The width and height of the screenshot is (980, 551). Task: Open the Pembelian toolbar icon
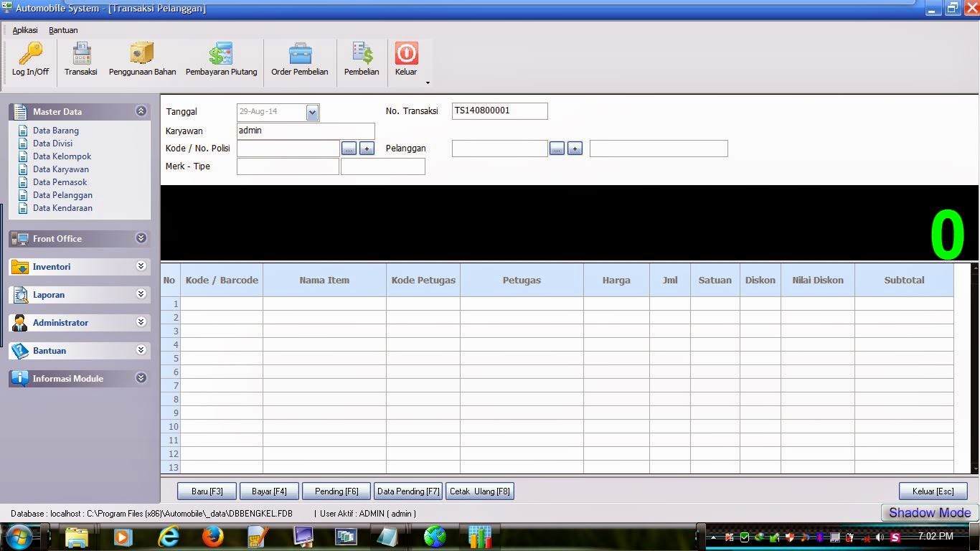point(362,54)
